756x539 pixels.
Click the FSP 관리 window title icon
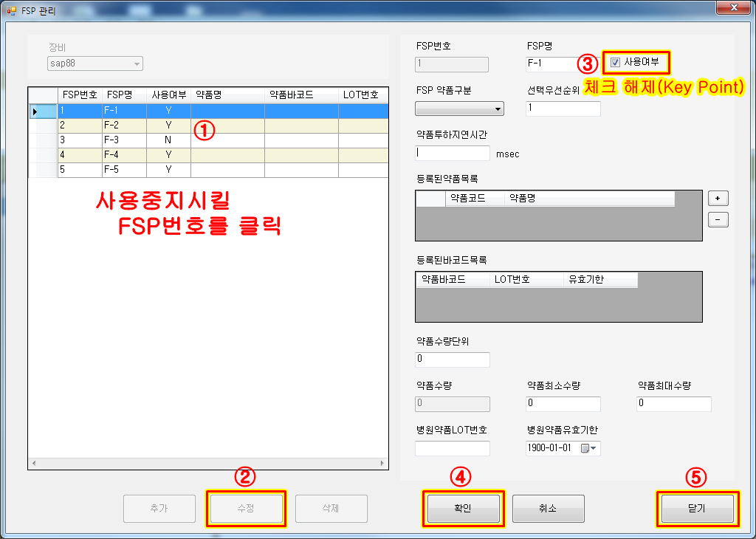(x=11, y=10)
